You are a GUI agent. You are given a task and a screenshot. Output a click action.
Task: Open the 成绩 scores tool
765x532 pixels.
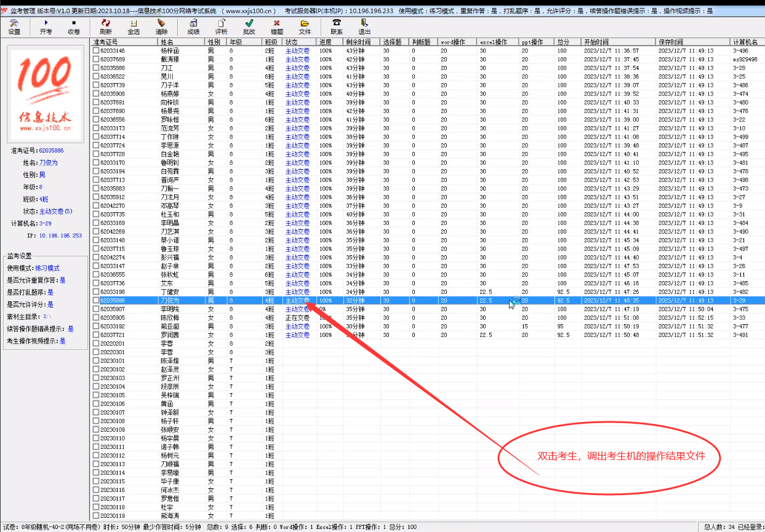(x=193, y=26)
